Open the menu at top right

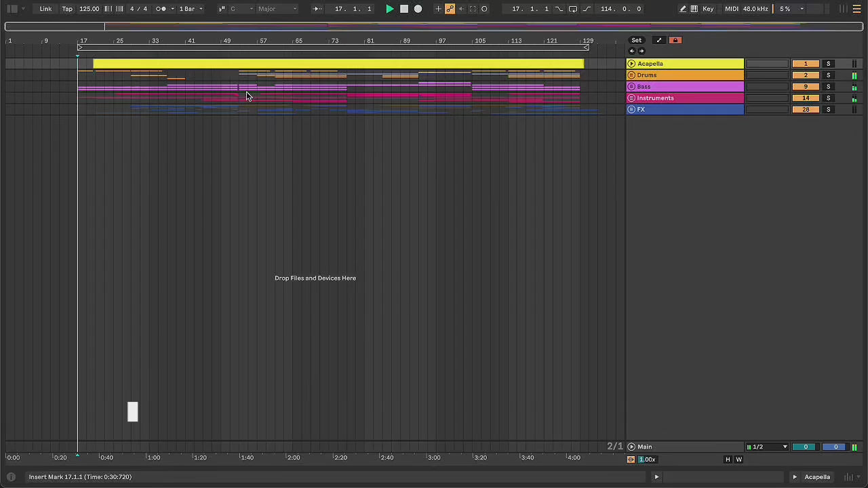(x=857, y=9)
